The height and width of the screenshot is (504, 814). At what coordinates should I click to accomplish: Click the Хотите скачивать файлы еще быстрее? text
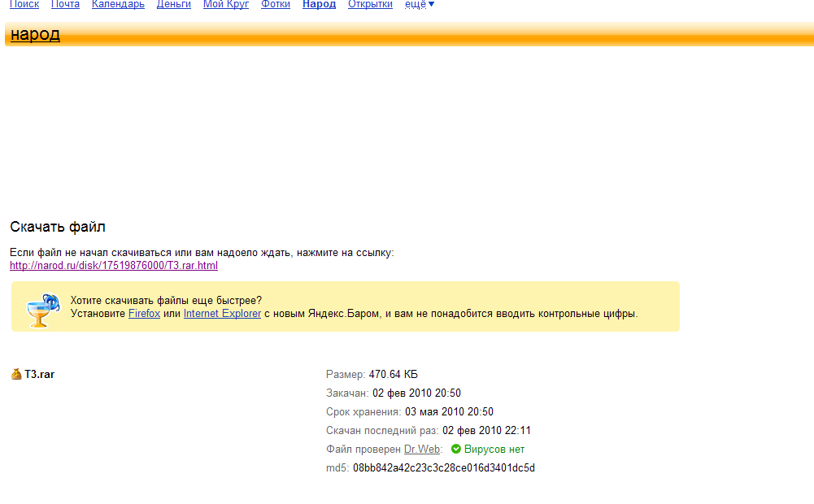pyautogui.click(x=166, y=301)
